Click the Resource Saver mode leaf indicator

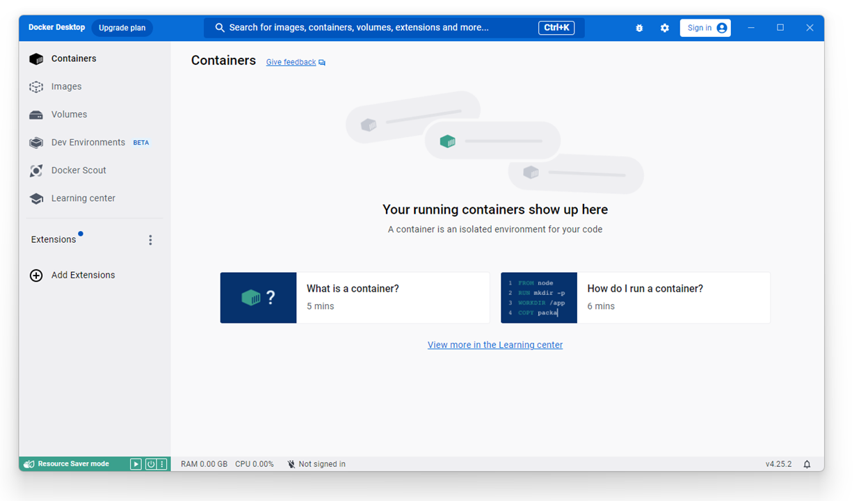point(29,463)
